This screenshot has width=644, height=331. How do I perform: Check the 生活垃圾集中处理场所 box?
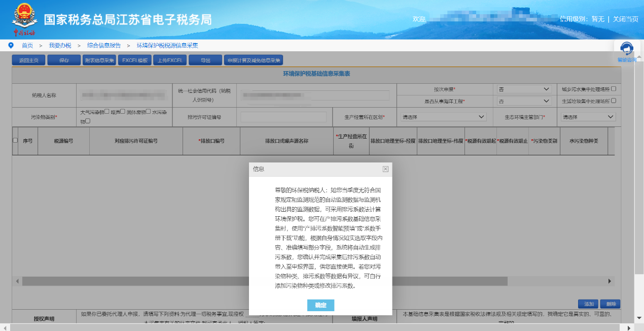614,101
